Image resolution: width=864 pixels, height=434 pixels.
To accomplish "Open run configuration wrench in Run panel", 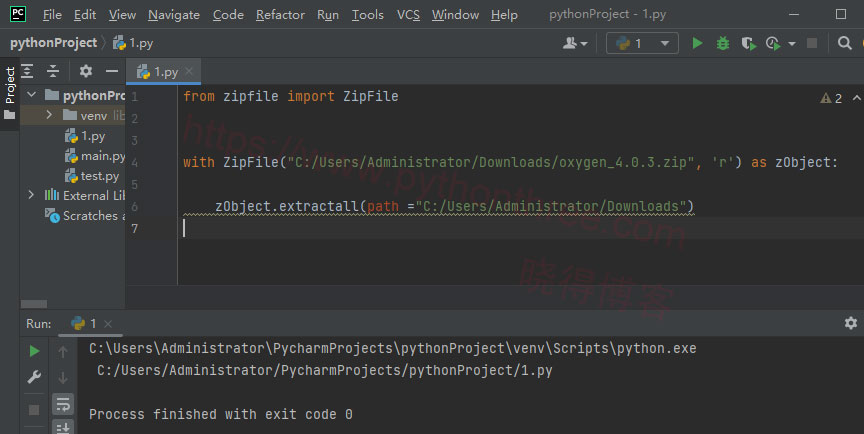I will click(34, 377).
